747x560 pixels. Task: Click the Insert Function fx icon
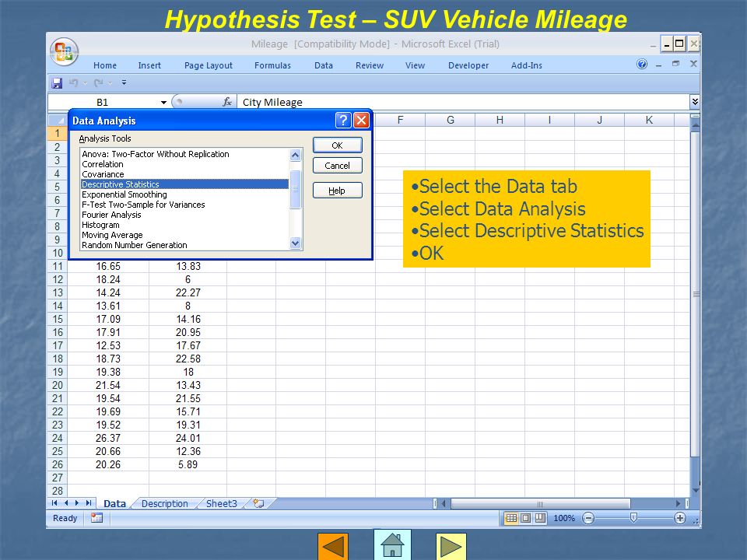[227, 102]
